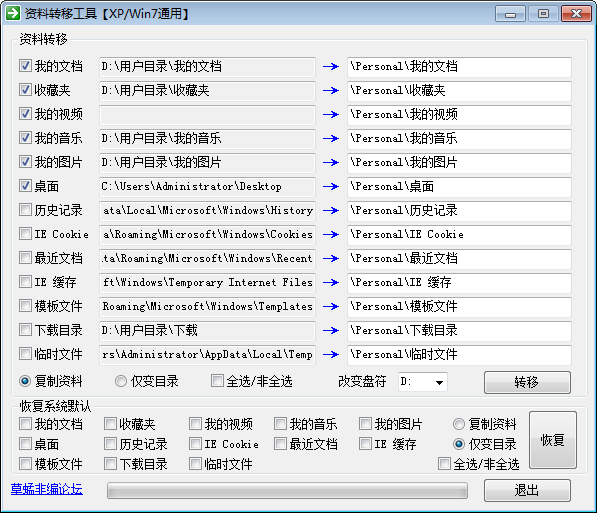Open the 草蜢非编论坛 link

pos(46,489)
